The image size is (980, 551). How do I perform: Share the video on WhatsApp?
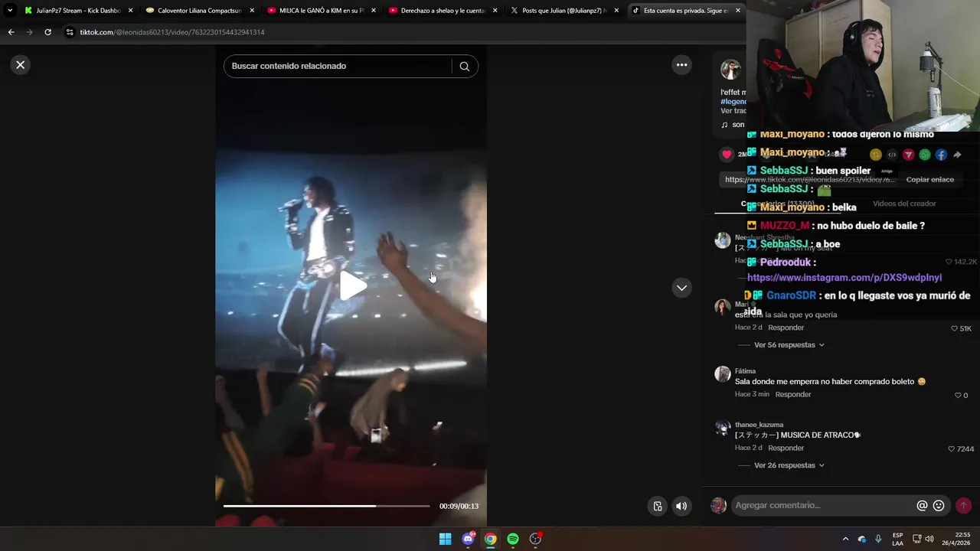tap(925, 155)
